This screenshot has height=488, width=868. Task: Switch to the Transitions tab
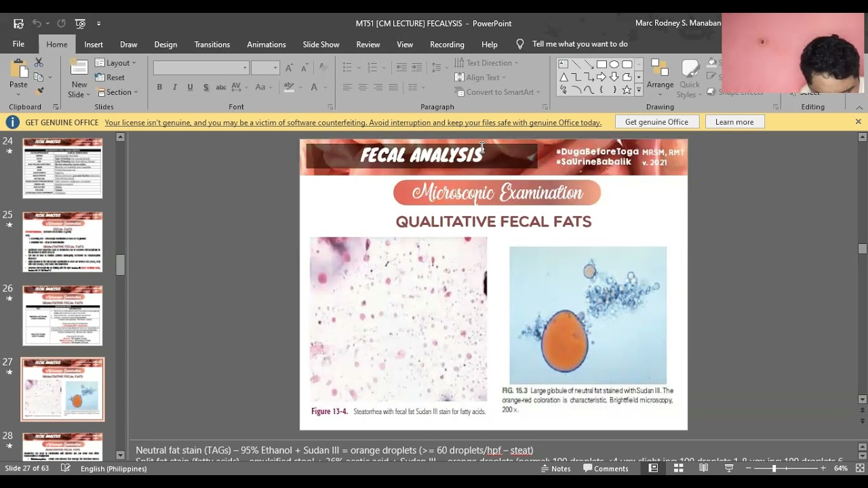click(212, 44)
